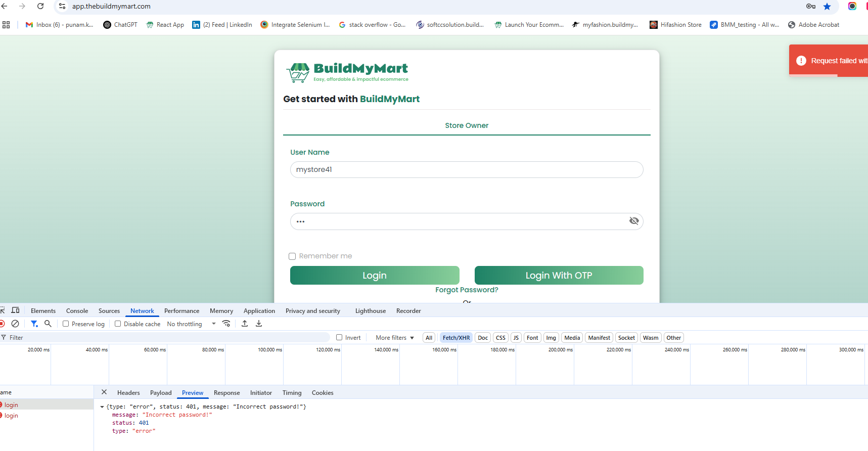Stop recording network log

click(x=2, y=324)
